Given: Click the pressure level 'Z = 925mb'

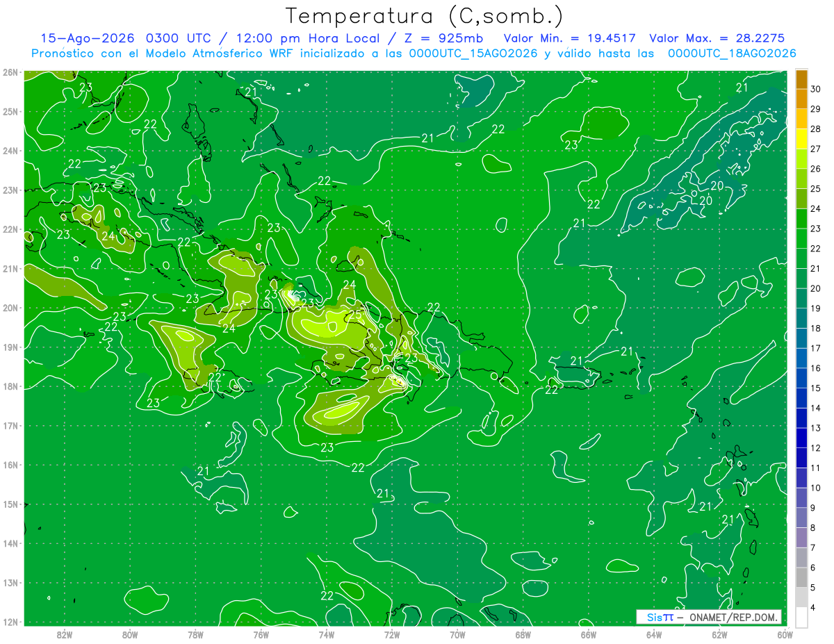Looking at the screenshot, I should (444, 38).
